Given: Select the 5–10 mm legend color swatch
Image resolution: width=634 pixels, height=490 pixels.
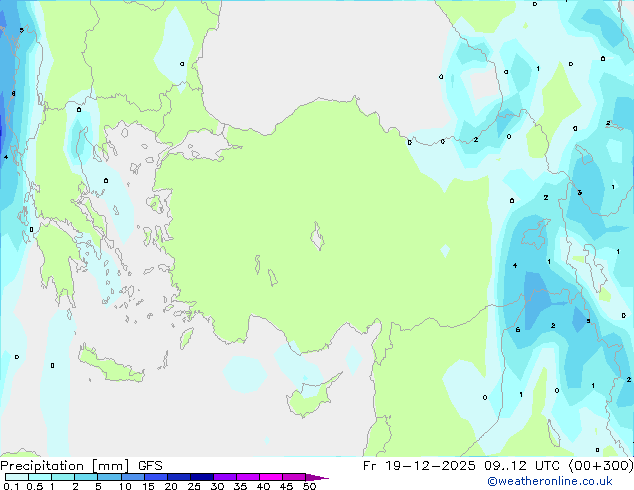Looking at the screenshot, I should (x=109, y=477).
